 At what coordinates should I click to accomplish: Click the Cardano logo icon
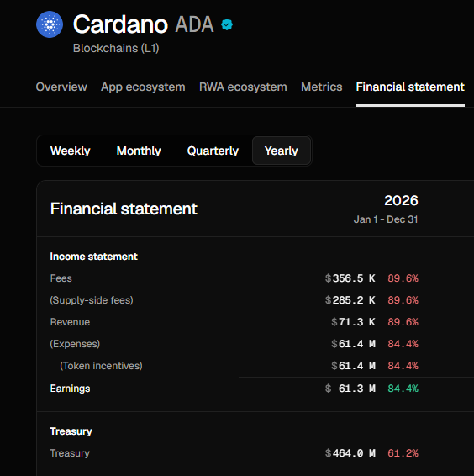(x=50, y=24)
